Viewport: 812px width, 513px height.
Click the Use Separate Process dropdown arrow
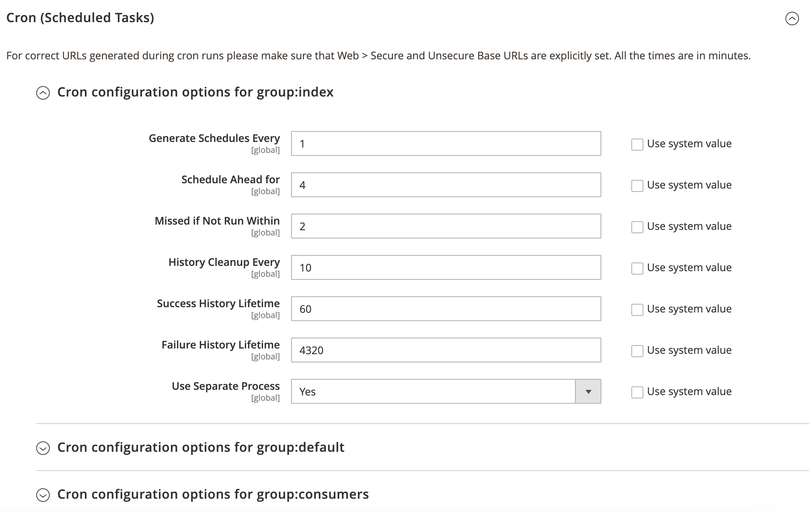[x=588, y=391]
